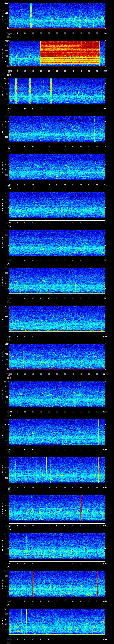
Task: Open the 7:07:00 spectrogram panel
Action: pos(57,243)
